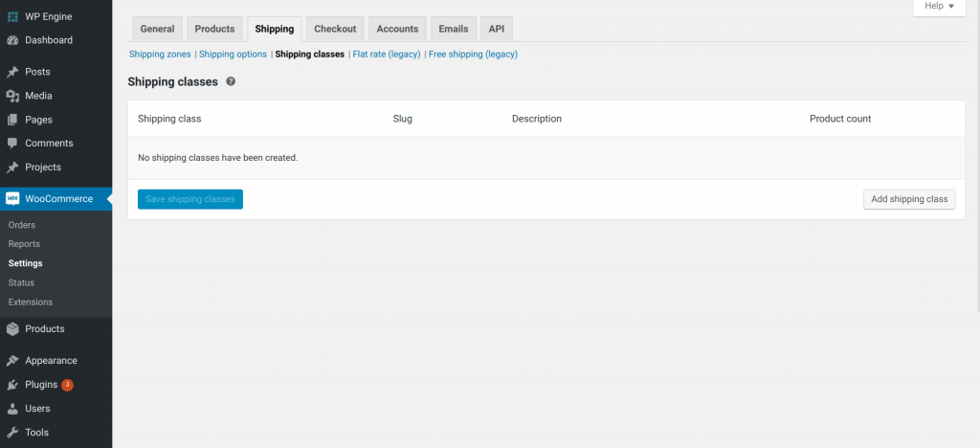Click the Appearance paintbrush icon

[x=12, y=361]
